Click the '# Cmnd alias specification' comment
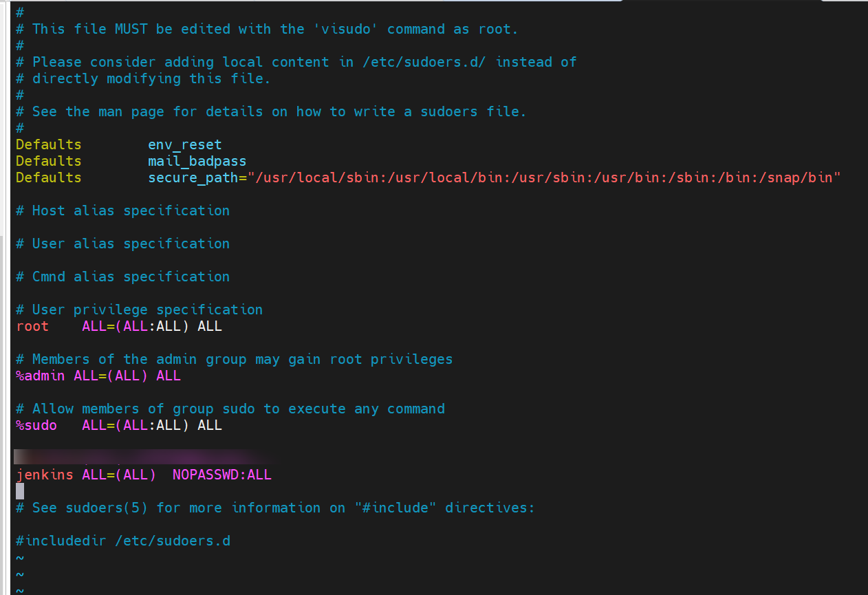Image resolution: width=868 pixels, height=595 pixels. 122,277
